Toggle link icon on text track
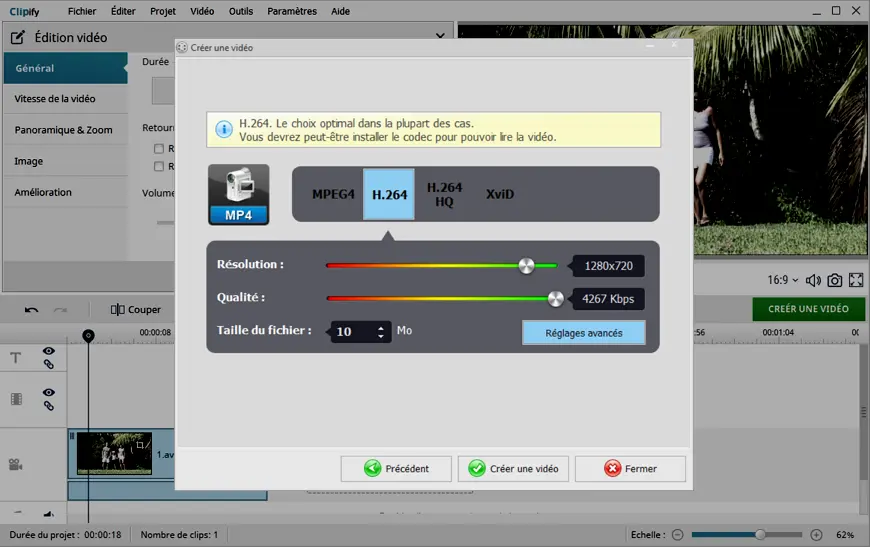 click(x=49, y=364)
